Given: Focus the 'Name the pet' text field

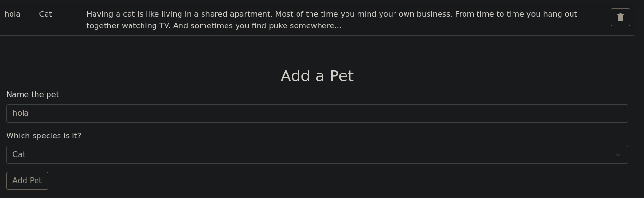Looking at the screenshot, I should (317, 113).
